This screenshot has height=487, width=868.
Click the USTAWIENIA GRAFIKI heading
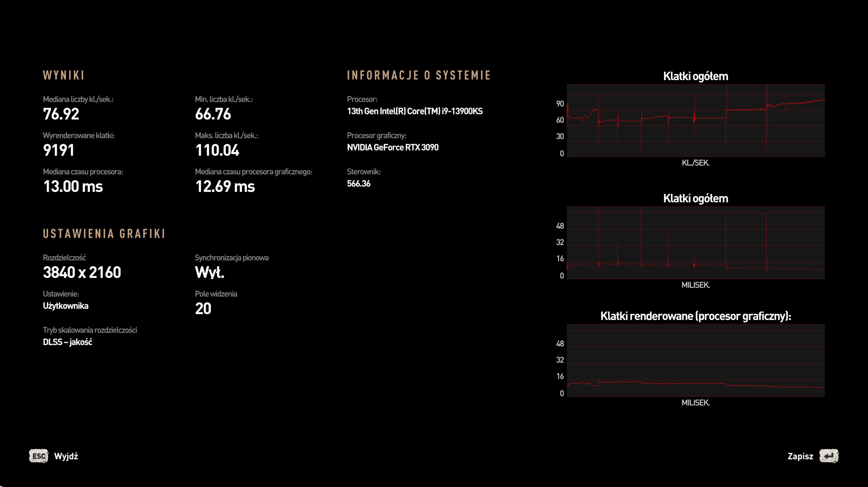point(104,234)
